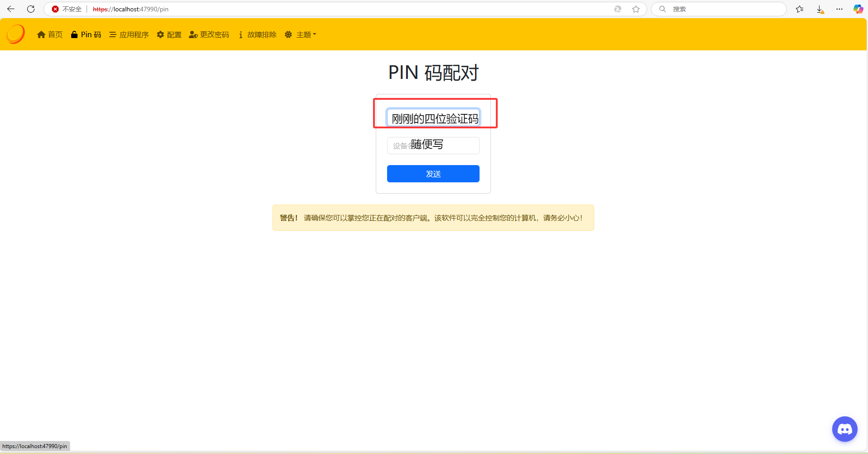
Task: Open 配置 configuration page
Action: [169, 34]
